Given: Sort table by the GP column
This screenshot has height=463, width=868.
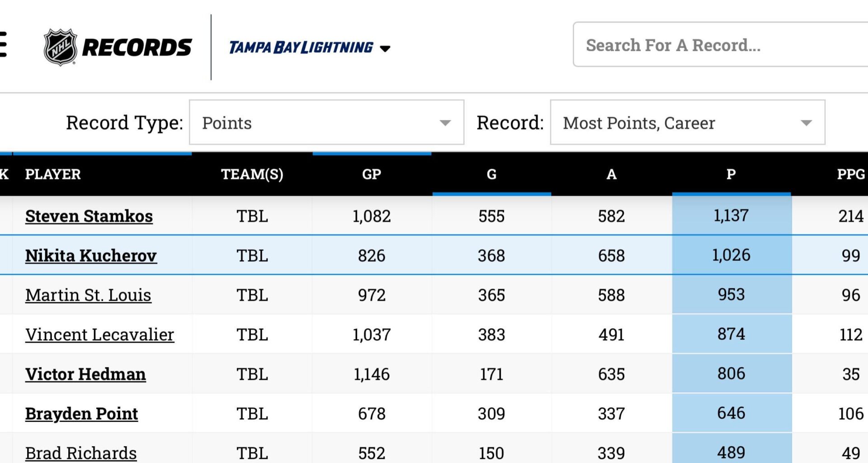Looking at the screenshot, I should pyautogui.click(x=372, y=174).
